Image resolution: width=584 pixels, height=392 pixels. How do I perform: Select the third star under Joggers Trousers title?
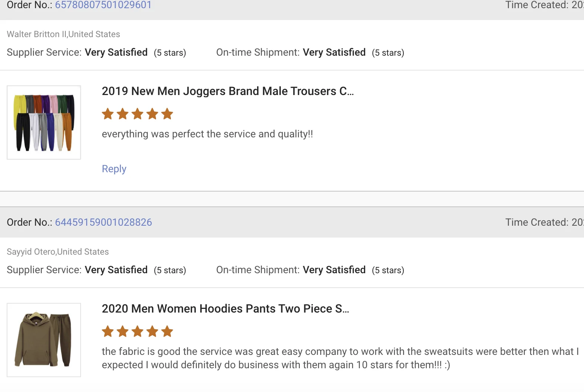pyautogui.click(x=137, y=114)
